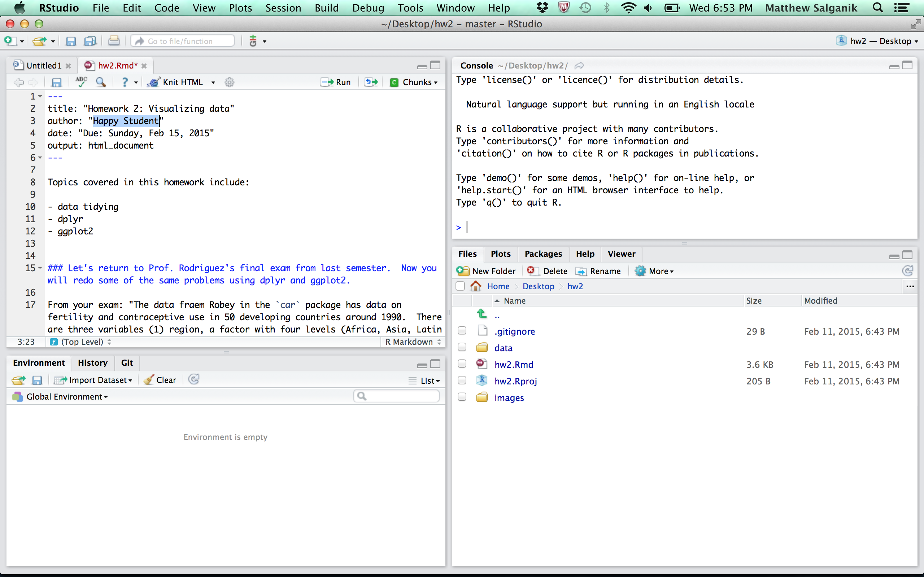The image size is (924, 577).
Task: Check the hw2.Rmd file checkbox
Action: 462,364
